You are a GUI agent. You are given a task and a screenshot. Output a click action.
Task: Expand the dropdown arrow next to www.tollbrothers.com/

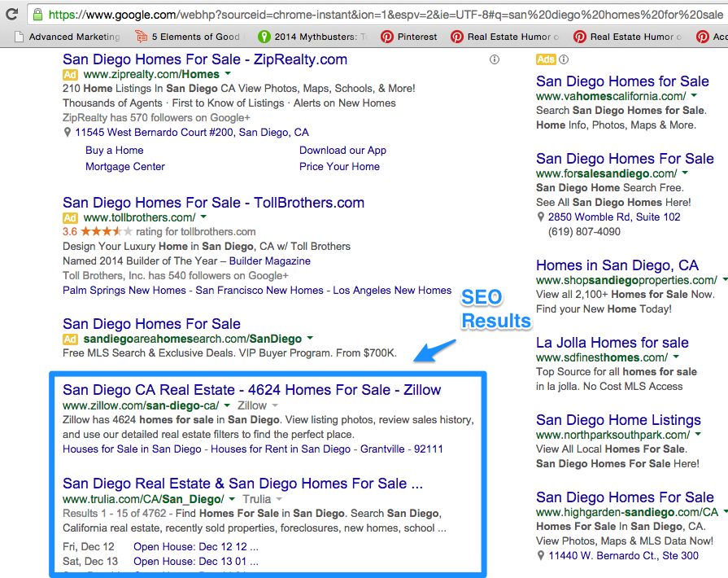coord(203,217)
